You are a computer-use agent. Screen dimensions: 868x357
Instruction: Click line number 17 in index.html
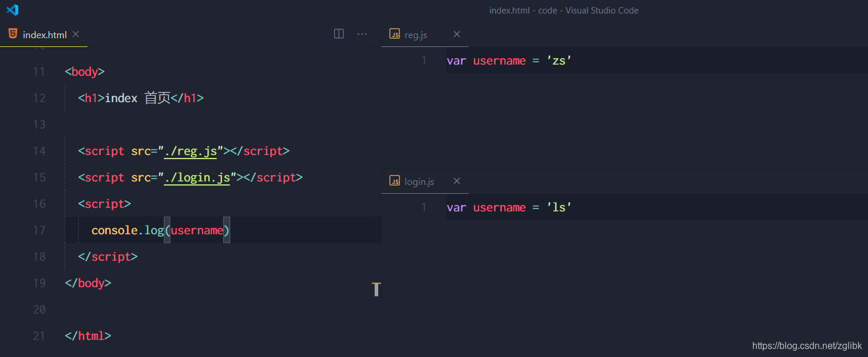tap(39, 230)
